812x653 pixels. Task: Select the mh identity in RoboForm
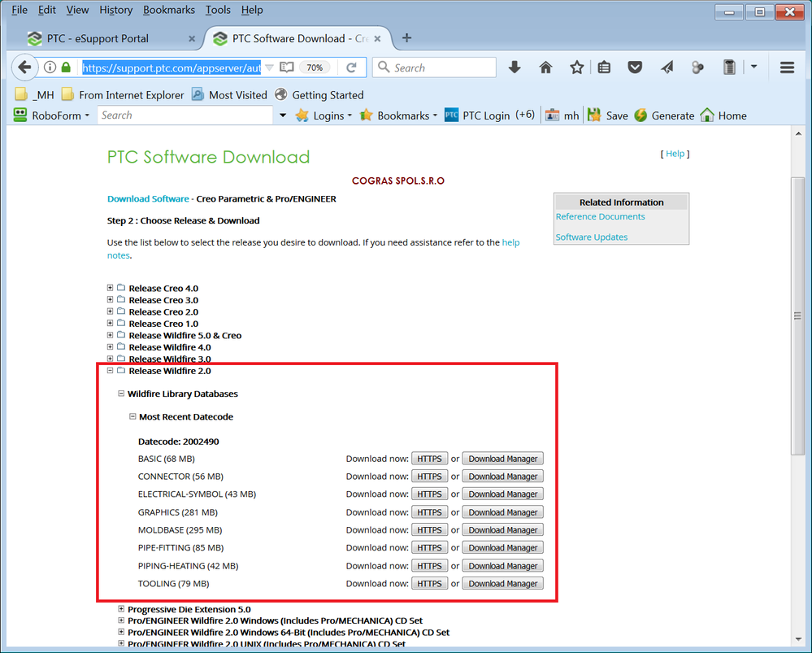562,115
